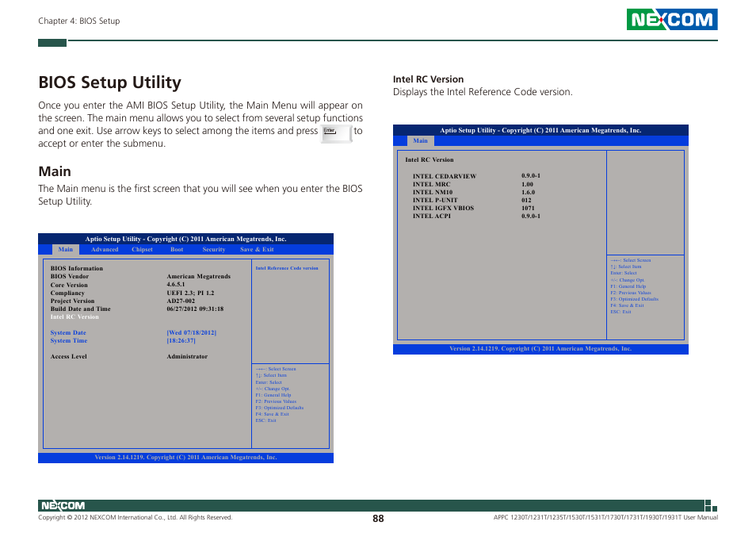
Task: Click the 012 value for P-UNIT
Action: click(x=526, y=200)
